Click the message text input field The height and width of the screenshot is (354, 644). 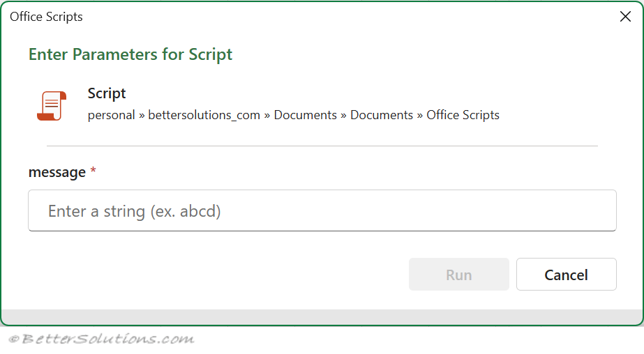point(322,210)
